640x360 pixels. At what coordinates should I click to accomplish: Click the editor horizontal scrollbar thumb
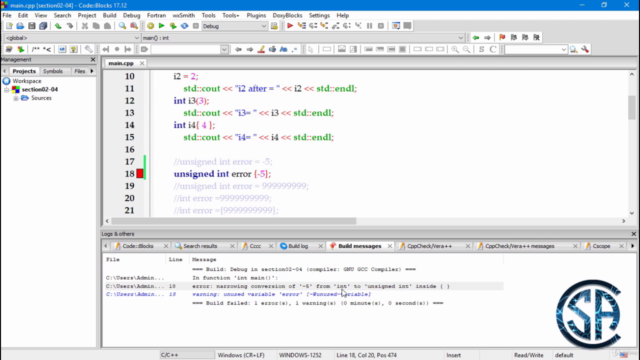(234, 221)
